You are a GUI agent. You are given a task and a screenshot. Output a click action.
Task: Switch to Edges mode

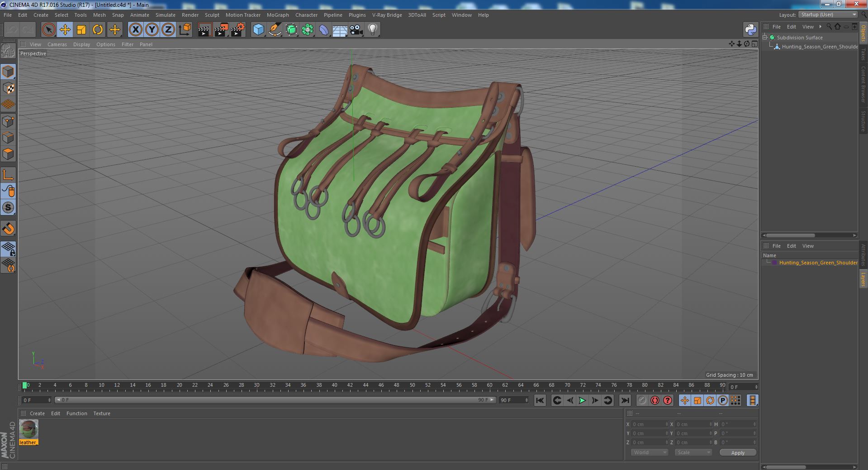[8, 138]
